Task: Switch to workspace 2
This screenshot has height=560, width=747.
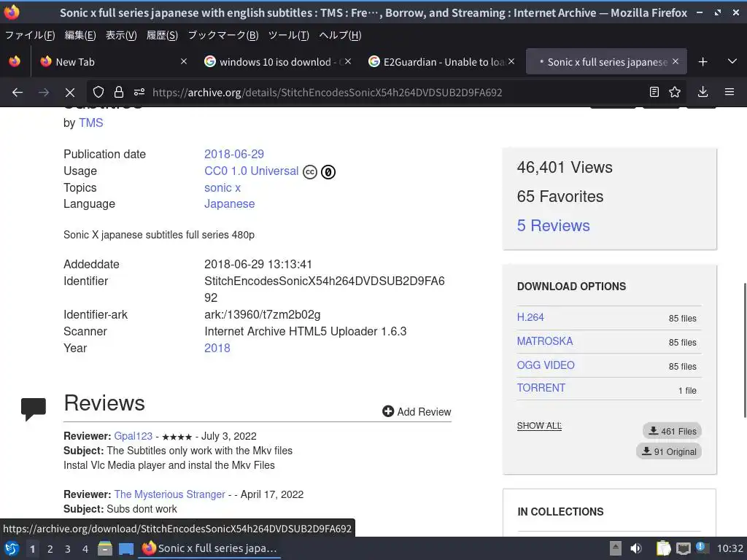Action: point(50,549)
